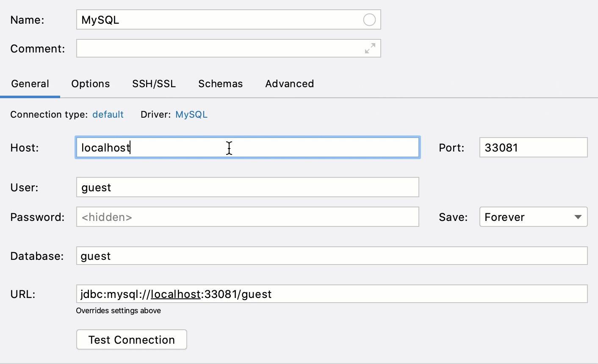
Task: Open the SSH/SSL tab
Action: point(154,84)
